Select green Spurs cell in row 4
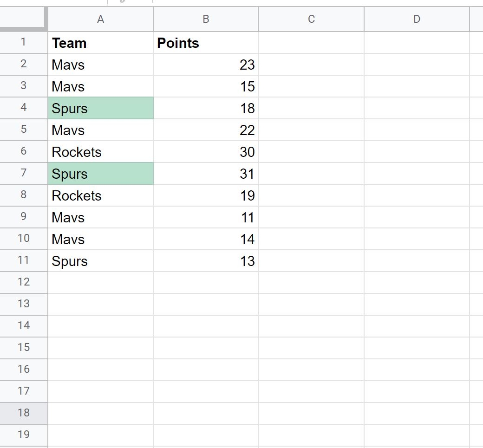The height and width of the screenshot is (448, 483). coord(100,108)
